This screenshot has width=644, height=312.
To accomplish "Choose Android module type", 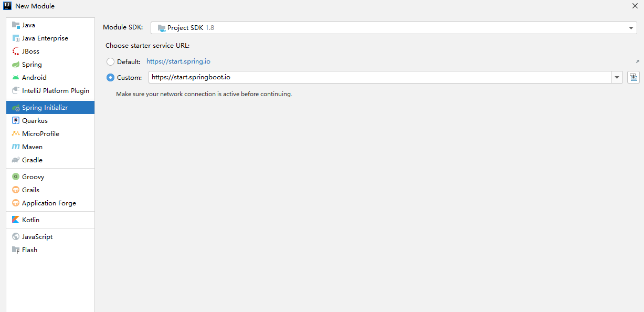I will (50, 77).
